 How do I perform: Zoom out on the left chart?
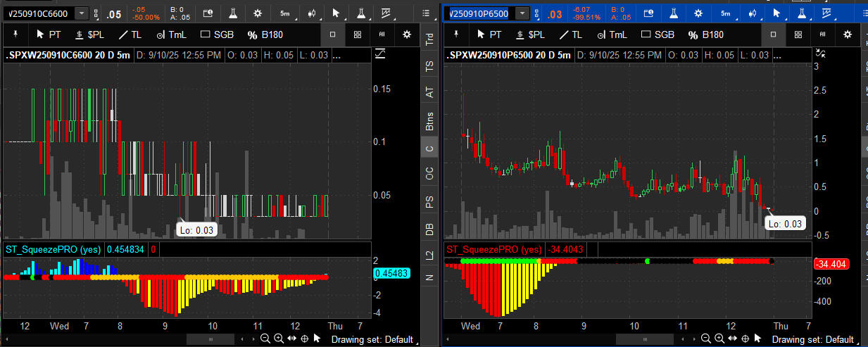coord(265,339)
